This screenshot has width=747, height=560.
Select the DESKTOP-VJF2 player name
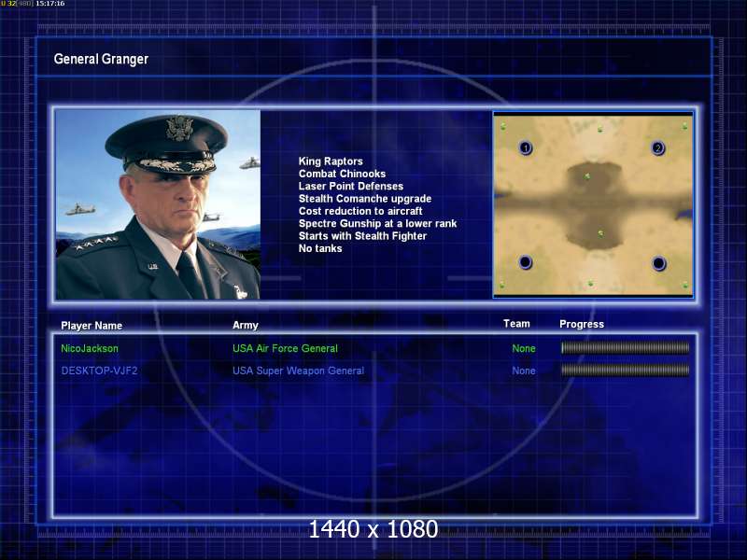coord(99,371)
